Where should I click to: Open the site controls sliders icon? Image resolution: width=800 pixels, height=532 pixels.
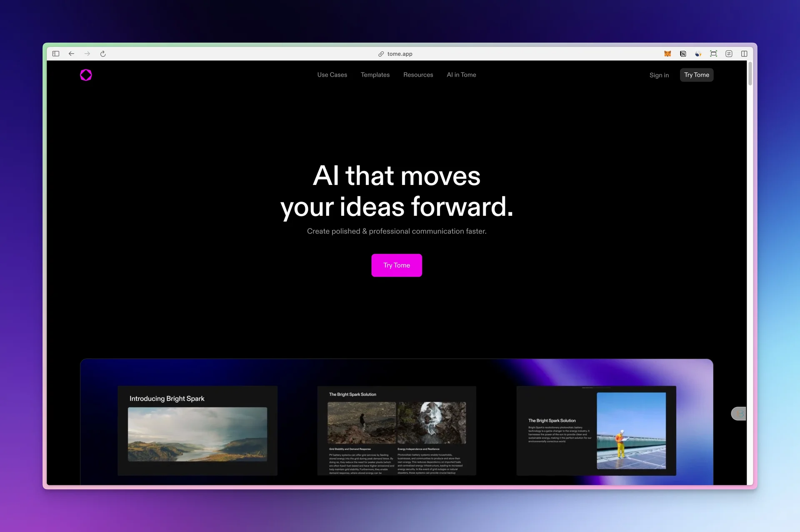pyautogui.click(x=729, y=54)
